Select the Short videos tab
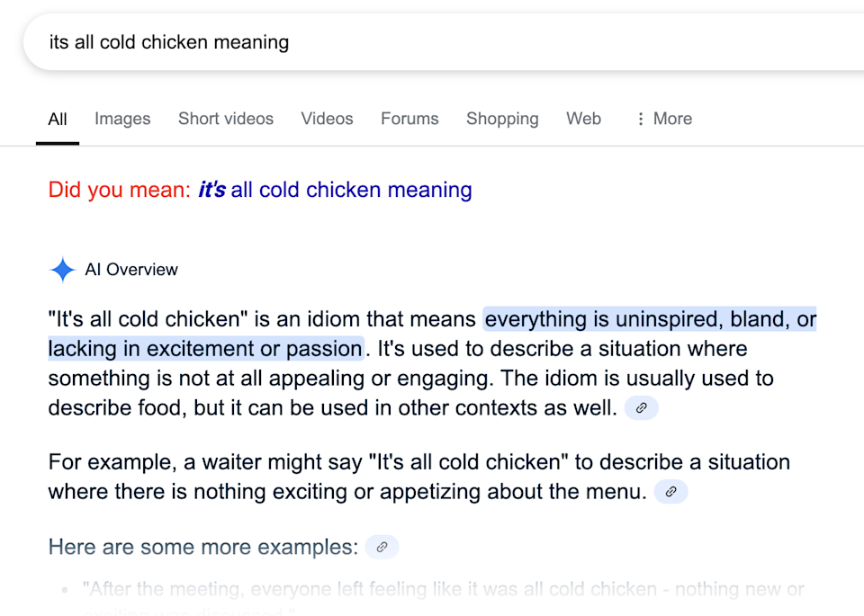864x616 pixels. [225, 119]
